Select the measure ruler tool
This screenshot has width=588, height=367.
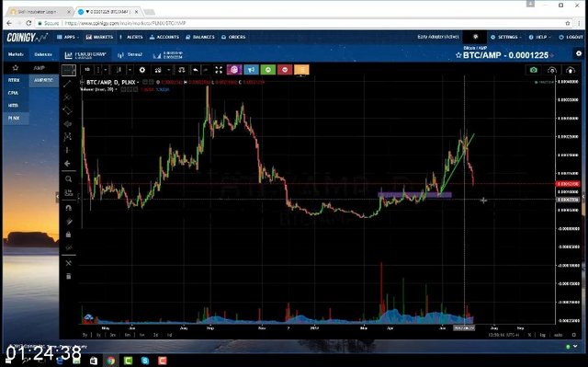coord(68,193)
